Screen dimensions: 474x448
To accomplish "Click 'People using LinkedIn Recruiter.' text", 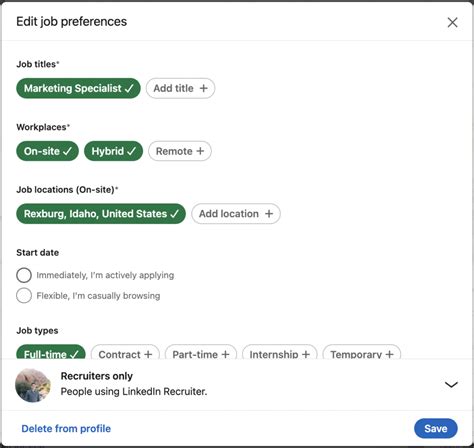I will (134, 391).
